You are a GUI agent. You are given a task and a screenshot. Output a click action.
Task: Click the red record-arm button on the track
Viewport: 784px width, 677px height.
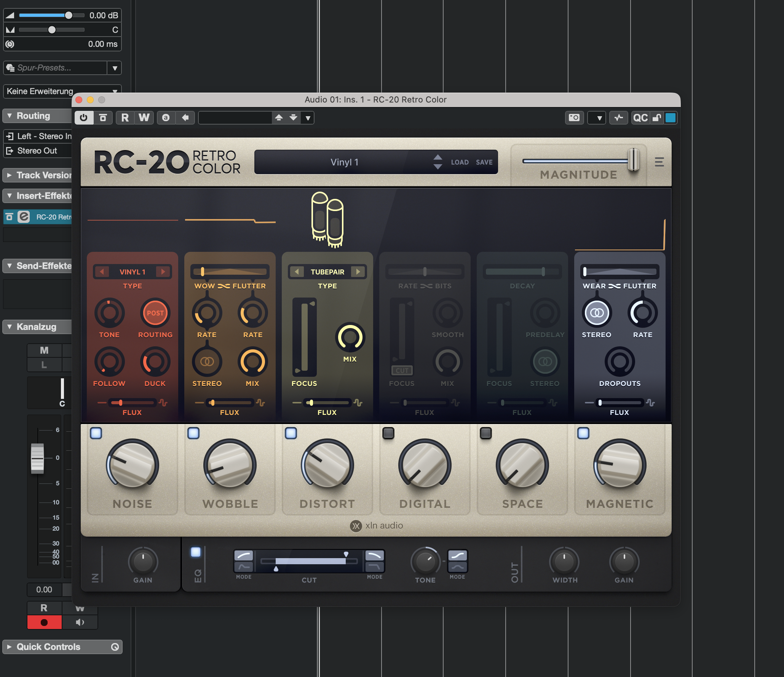click(44, 622)
